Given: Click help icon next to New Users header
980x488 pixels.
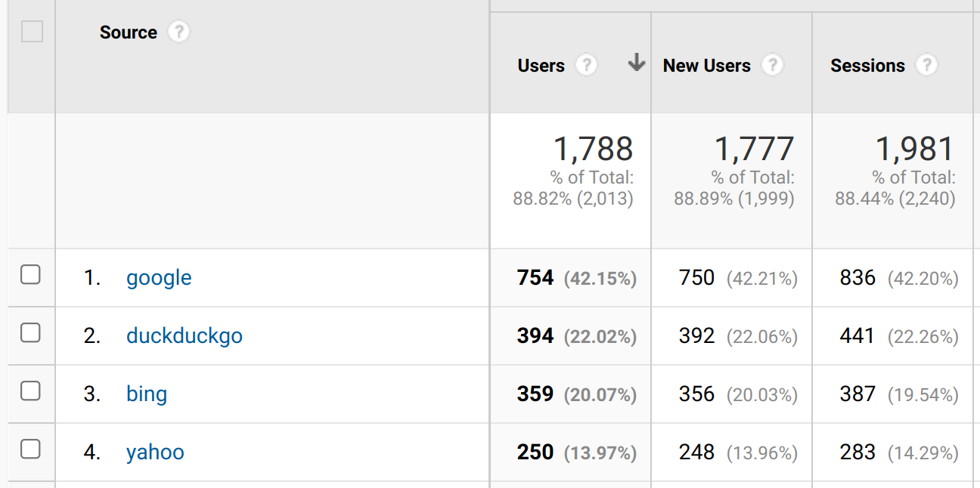Looking at the screenshot, I should [x=772, y=66].
